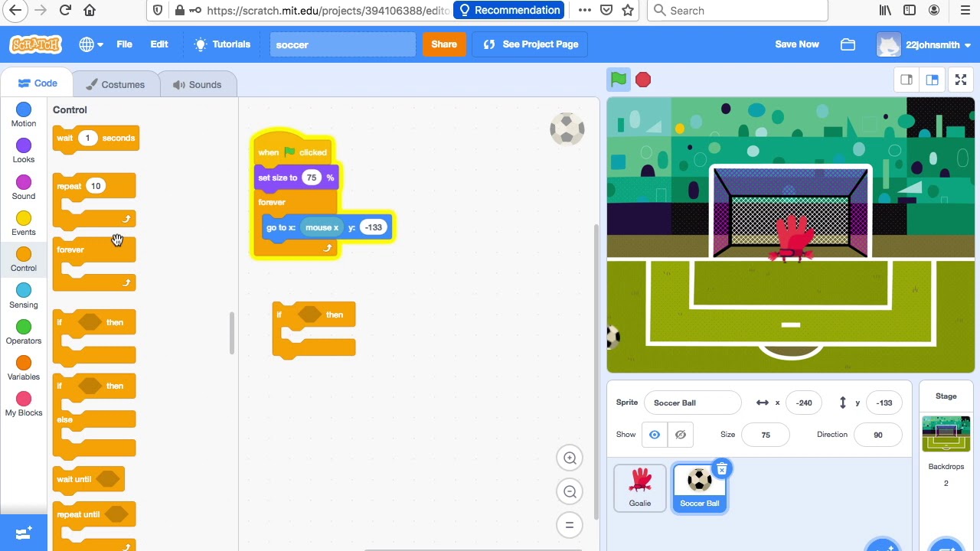Select the Soccer Ball sprite thumbnail

coord(699,487)
